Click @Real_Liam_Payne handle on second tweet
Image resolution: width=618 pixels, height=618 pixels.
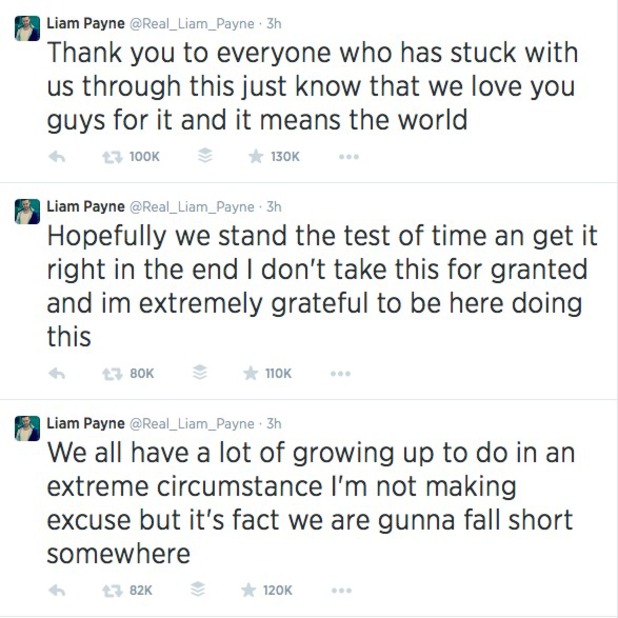coord(192,207)
